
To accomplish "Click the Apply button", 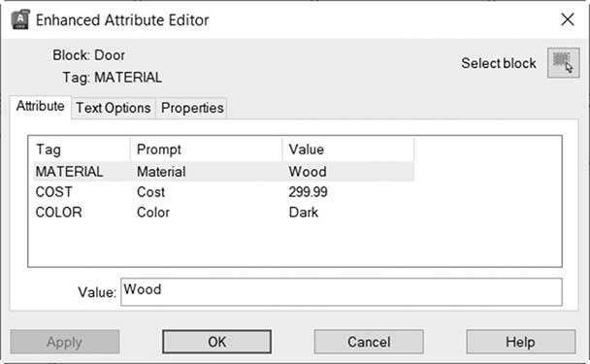I will [65, 342].
